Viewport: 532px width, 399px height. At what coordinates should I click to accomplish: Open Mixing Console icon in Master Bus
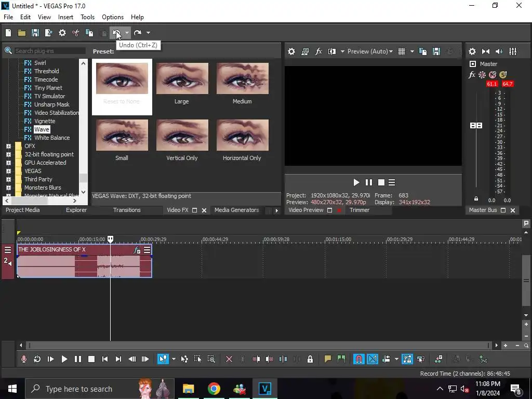click(513, 51)
